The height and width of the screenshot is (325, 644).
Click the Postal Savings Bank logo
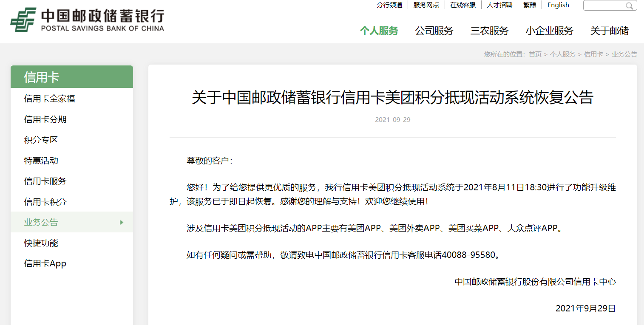pyautogui.click(x=87, y=20)
